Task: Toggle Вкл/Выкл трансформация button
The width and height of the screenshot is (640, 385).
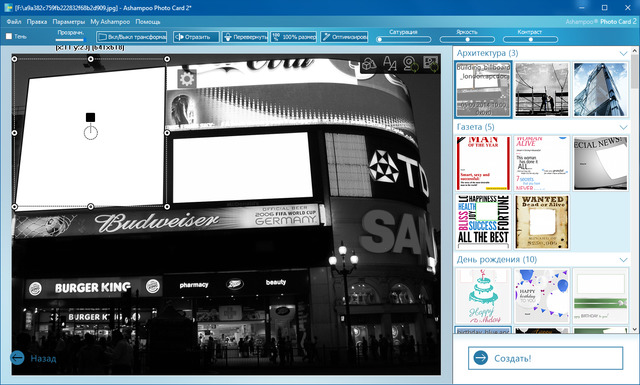Action: coord(132,37)
